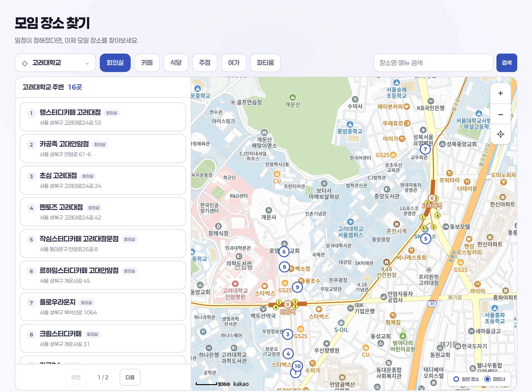Choose the 여가 category tab

[234, 63]
